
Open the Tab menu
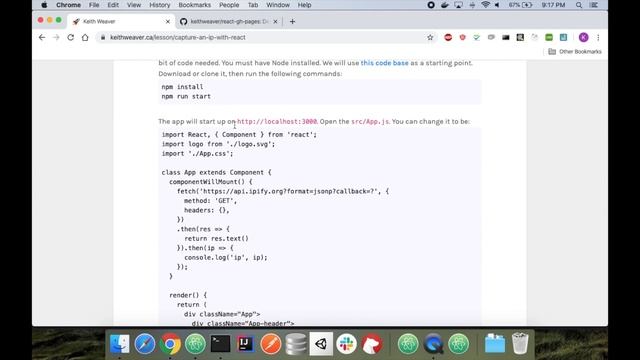click(x=253, y=5)
